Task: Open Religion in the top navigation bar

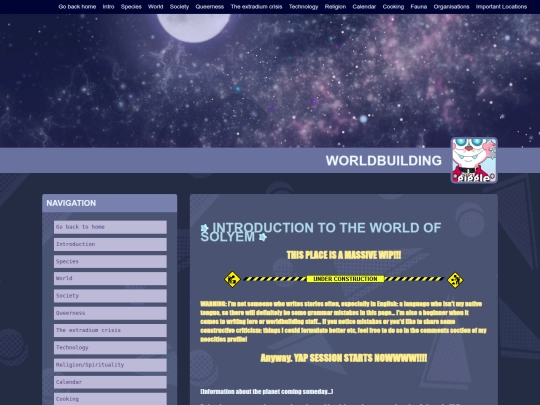Action: click(335, 7)
